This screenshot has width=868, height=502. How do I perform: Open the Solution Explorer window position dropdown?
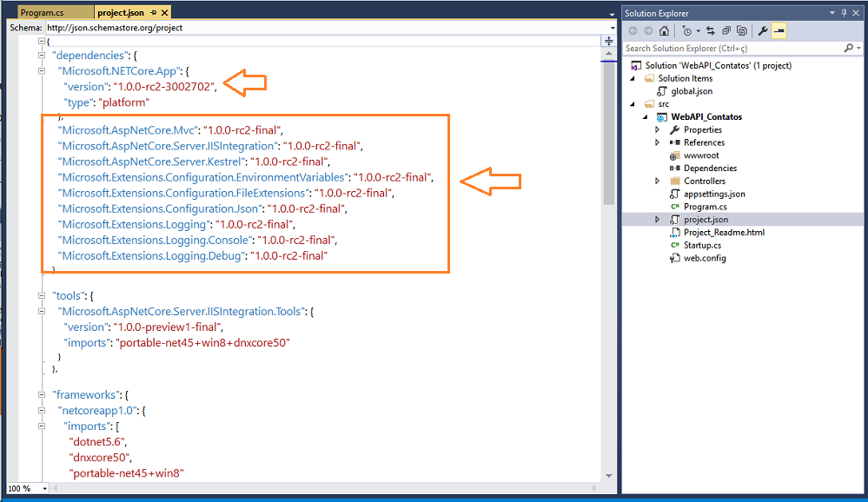[832, 13]
